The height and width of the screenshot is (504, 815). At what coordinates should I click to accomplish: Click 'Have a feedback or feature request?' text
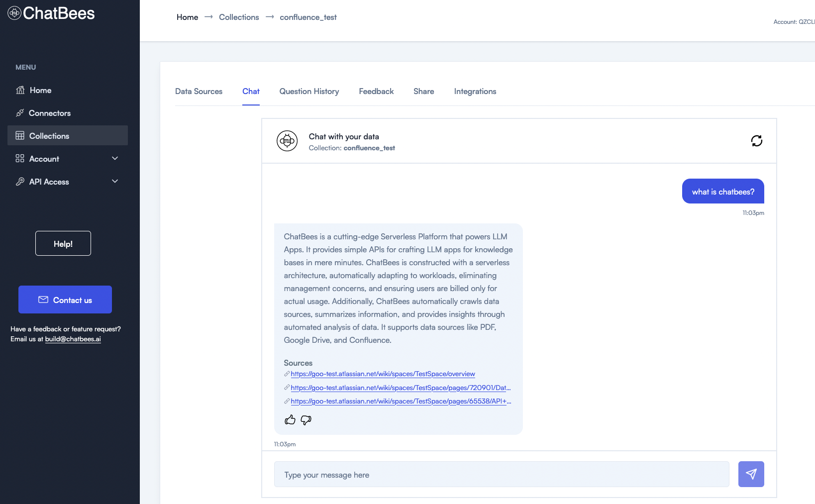[x=66, y=329]
